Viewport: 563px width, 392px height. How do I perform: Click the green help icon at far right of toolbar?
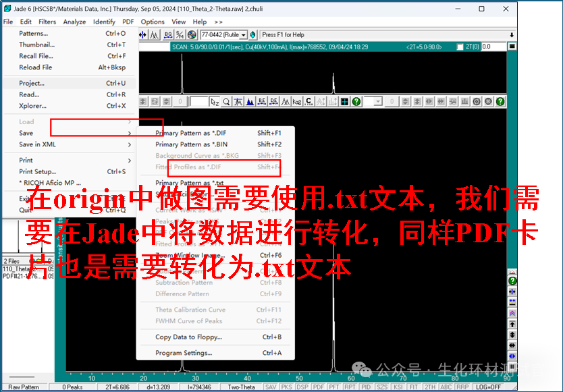(x=500, y=102)
